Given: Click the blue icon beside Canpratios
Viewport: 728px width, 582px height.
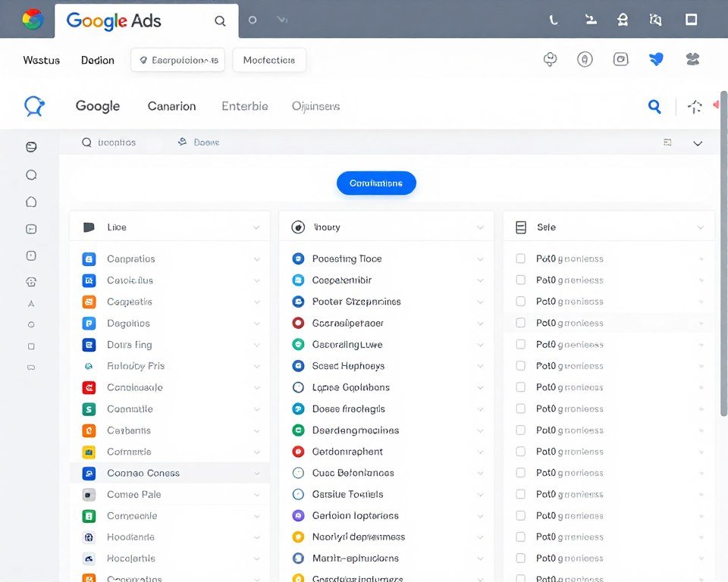Looking at the screenshot, I should (x=89, y=259).
